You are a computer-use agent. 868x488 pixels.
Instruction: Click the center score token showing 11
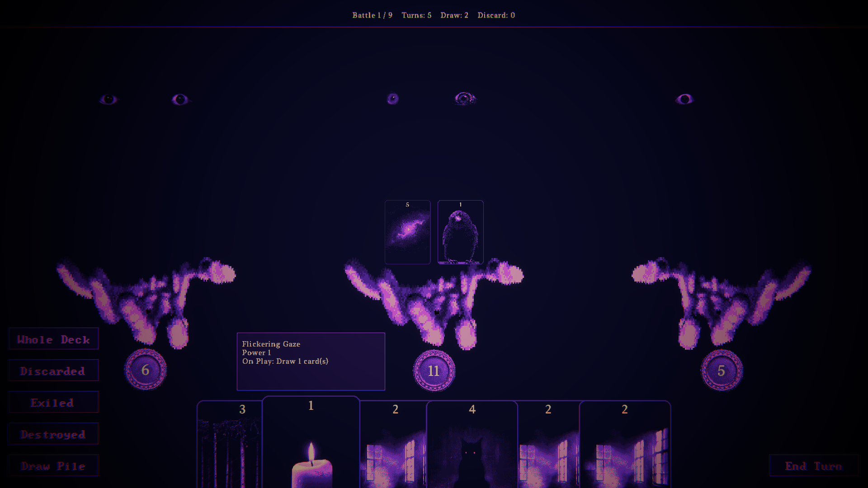point(434,371)
